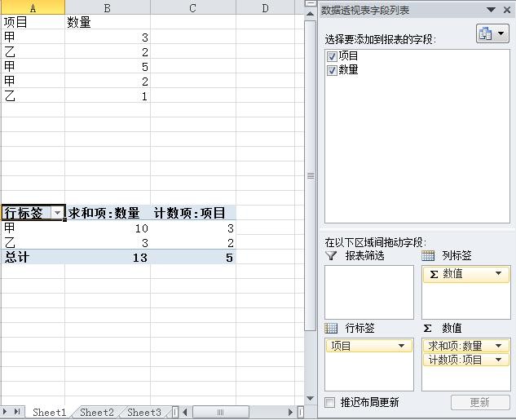
Task: Select the grand total cell 13
Action: (108, 257)
